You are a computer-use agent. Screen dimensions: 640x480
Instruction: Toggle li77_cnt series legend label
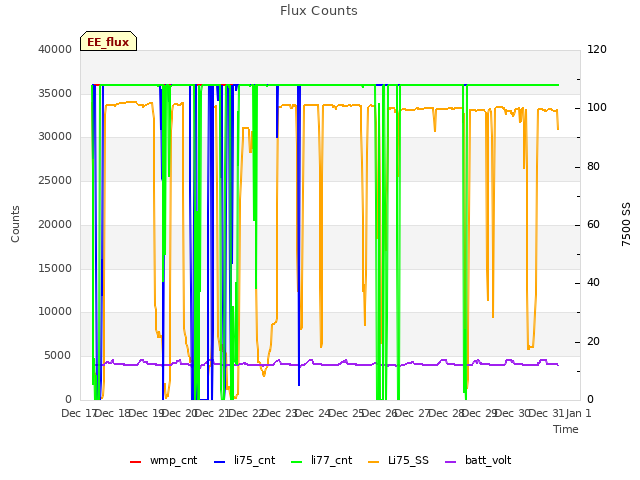point(331,460)
